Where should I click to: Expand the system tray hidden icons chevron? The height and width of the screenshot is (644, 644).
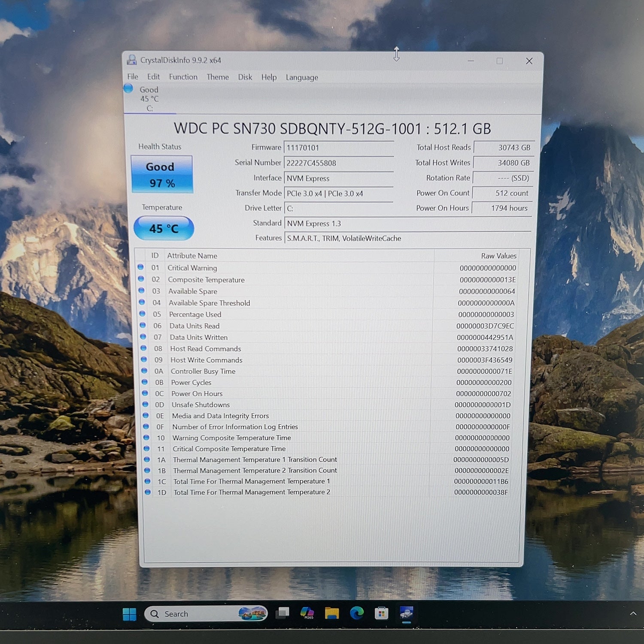pyautogui.click(x=633, y=614)
